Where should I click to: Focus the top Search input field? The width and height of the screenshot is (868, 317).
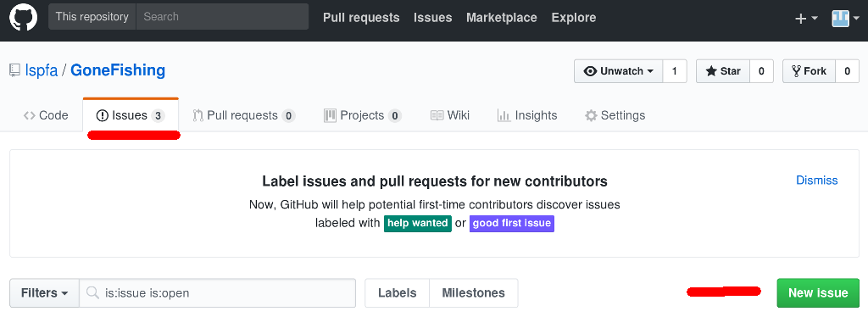[222, 17]
